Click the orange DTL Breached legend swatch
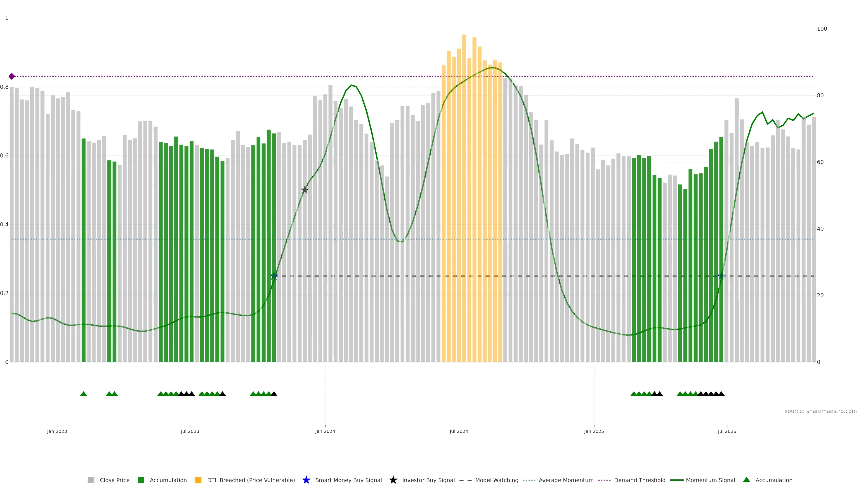This screenshot has width=868, height=488. click(198, 480)
